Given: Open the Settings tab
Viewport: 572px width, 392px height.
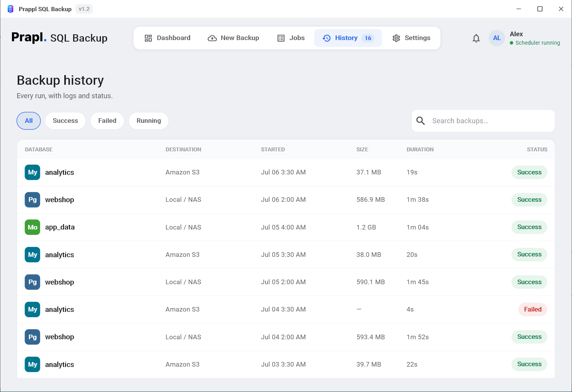Looking at the screenshot, I should tap(411, 38).
